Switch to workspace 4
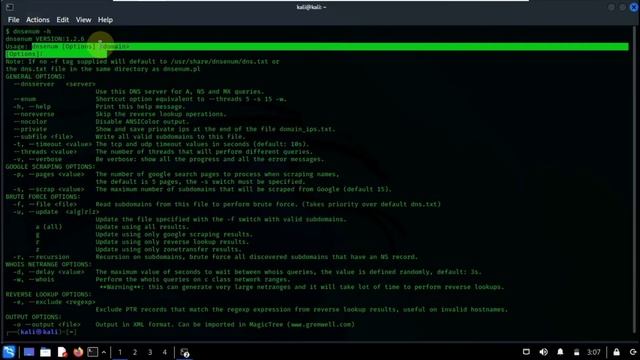 point(164,352)
